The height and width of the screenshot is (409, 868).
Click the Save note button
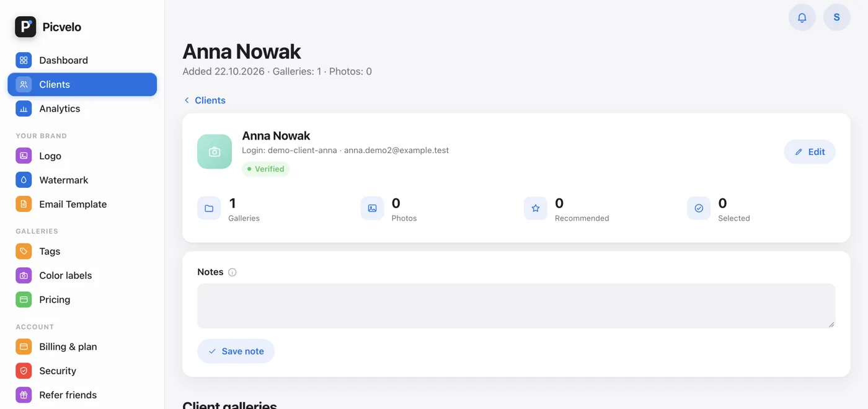pyautogui.click(x=236, y=351)
